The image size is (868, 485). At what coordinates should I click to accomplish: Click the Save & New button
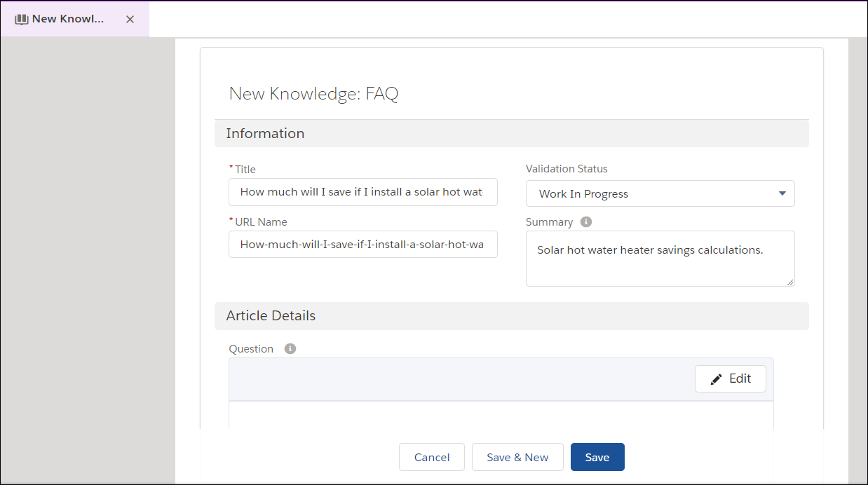click(517, 457)
